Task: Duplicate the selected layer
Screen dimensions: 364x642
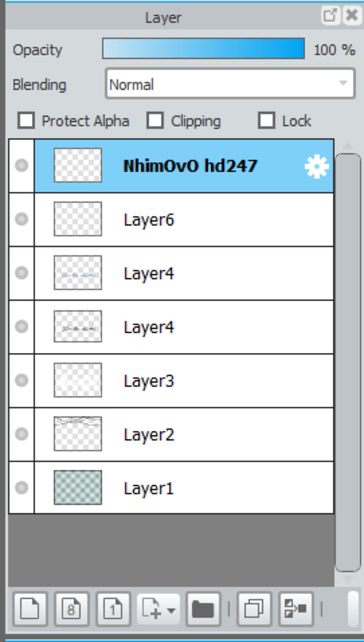Action: tap(254, 609)
